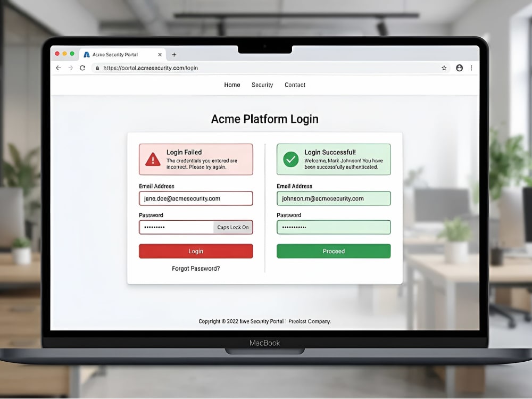
Task: Focus the password field with Caps Lock On
Action: 196,227
